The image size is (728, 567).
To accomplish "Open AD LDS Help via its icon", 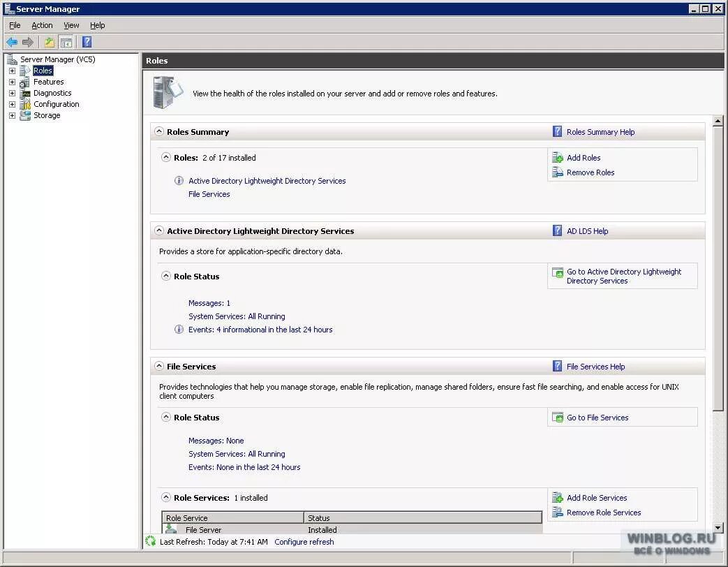I will click(557, 231).
